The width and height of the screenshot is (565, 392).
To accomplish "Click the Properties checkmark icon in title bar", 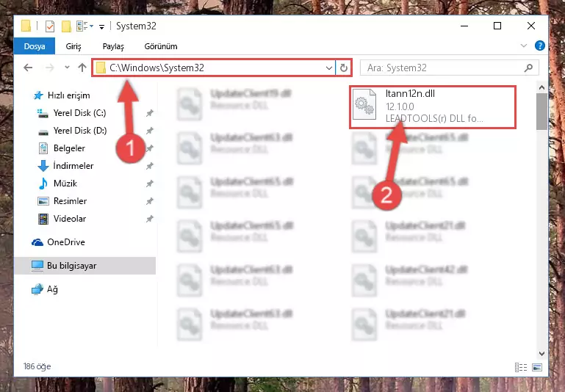I will point(50,26).
